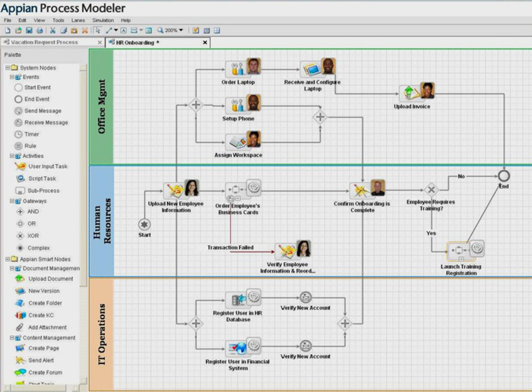Select Script Task palette node

click(36, 179)
